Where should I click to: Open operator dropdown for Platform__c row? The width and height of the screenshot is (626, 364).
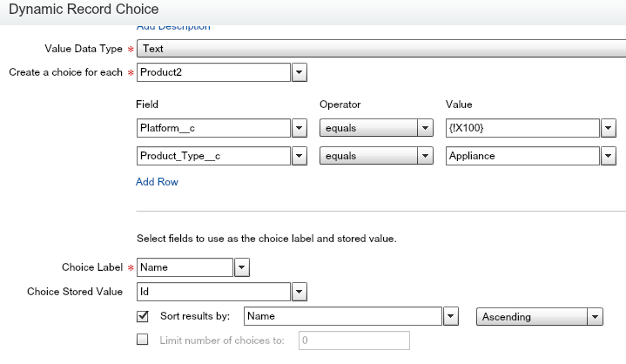(425, 129)
